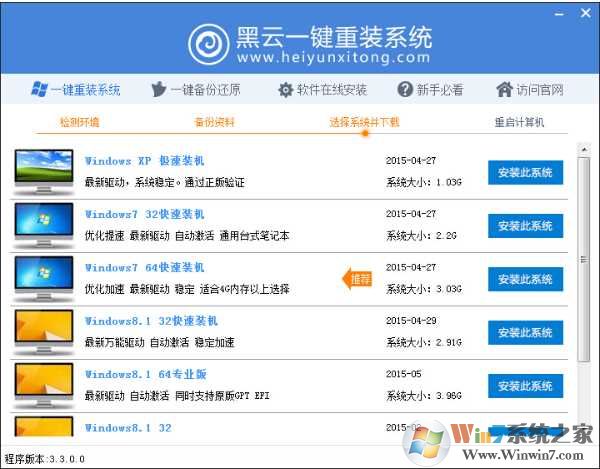Click the description 优化提速 最新驱动 自动激活

coord(150,236)
